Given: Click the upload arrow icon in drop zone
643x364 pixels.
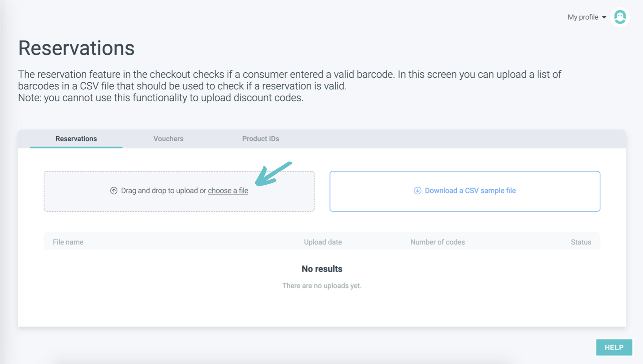Looking at the screenshot, I should pyautogui.click(x=114, y=191).
